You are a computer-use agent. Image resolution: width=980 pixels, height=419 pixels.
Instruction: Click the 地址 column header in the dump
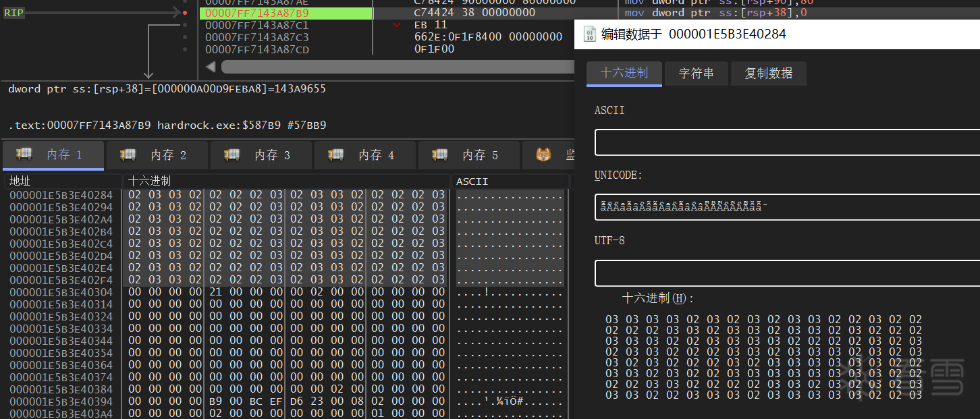(x=63, y=181)
